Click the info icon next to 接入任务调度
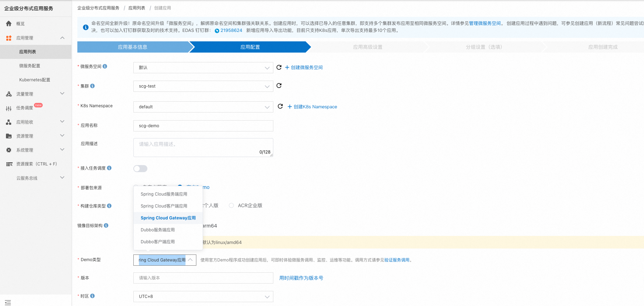The image size is (644, 306). [x=109, y=168]
